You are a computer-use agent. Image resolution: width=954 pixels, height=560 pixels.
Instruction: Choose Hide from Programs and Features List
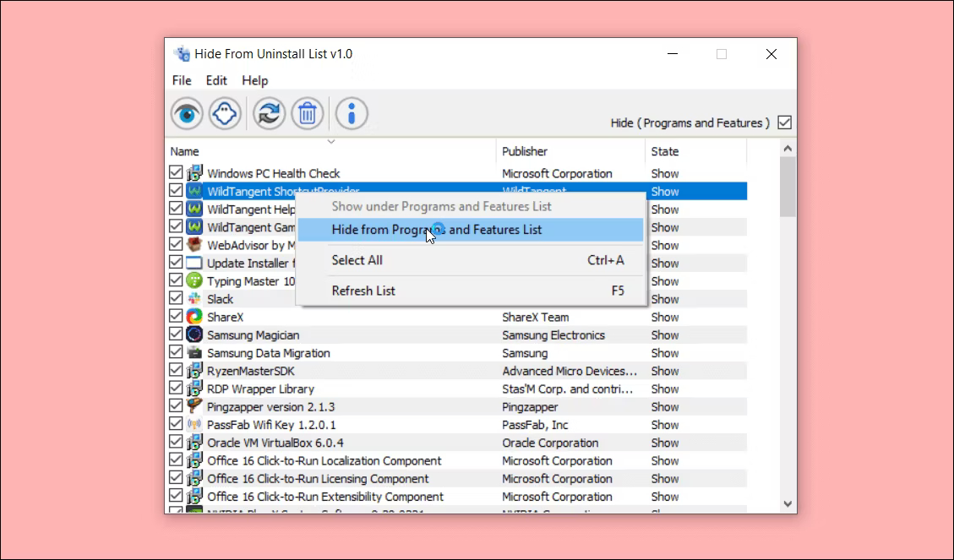click(x=471, y=230)
